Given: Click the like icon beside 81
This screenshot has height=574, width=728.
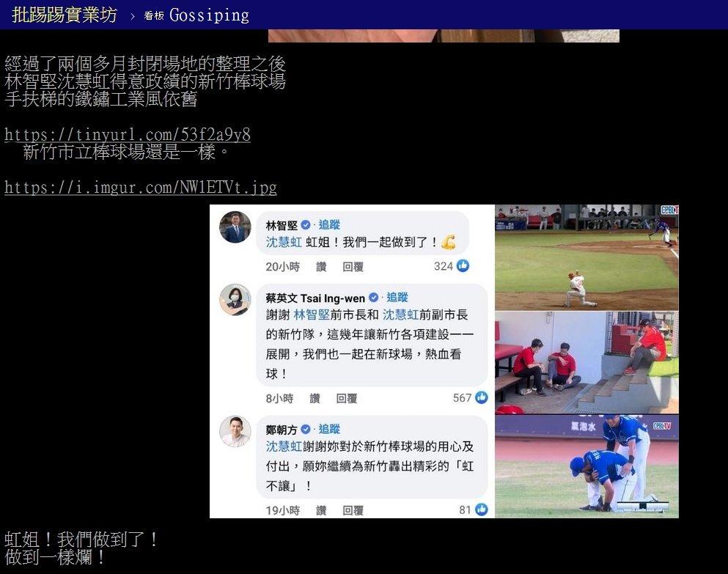Looking at the screenshot, I should click(x=482, y=509).
